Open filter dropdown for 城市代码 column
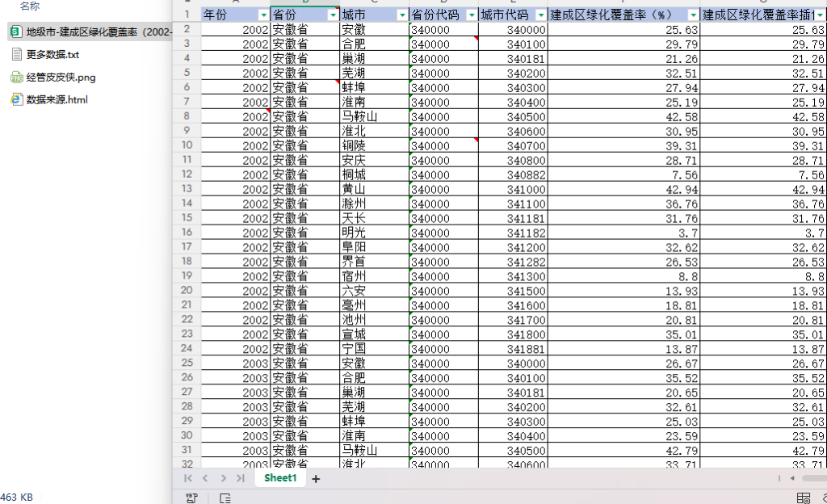Viewport: 827px width, 504px height. (x=541, y=15)
